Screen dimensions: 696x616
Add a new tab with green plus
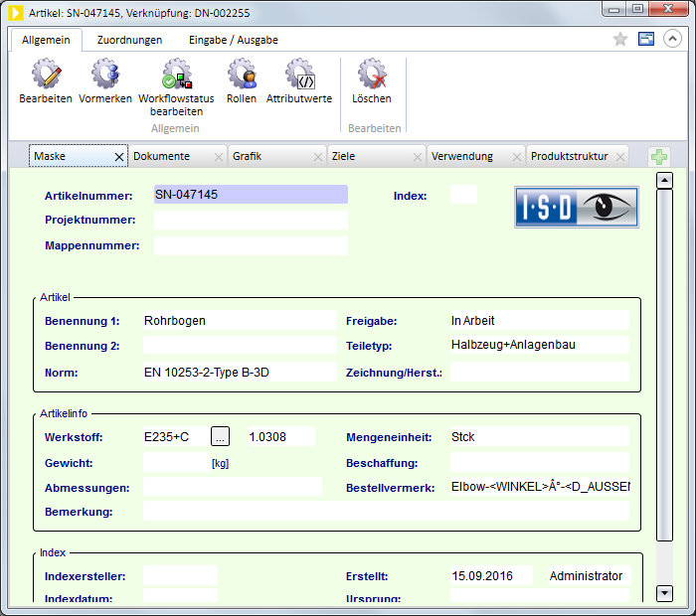tap(658, 157)
